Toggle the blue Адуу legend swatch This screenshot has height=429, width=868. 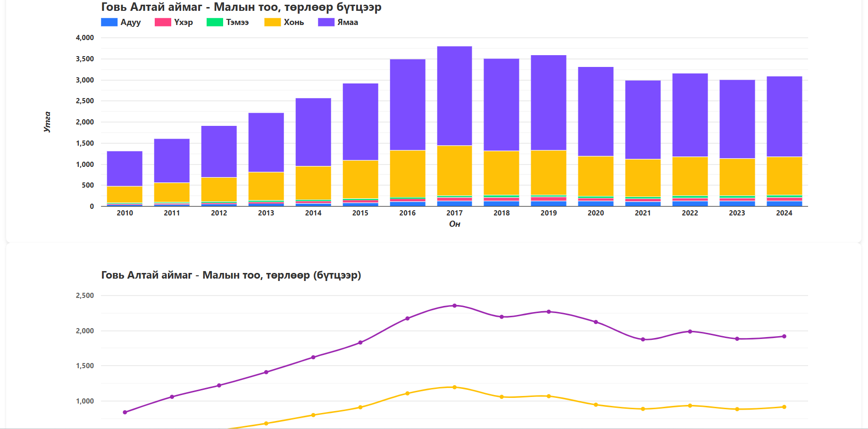109,22
